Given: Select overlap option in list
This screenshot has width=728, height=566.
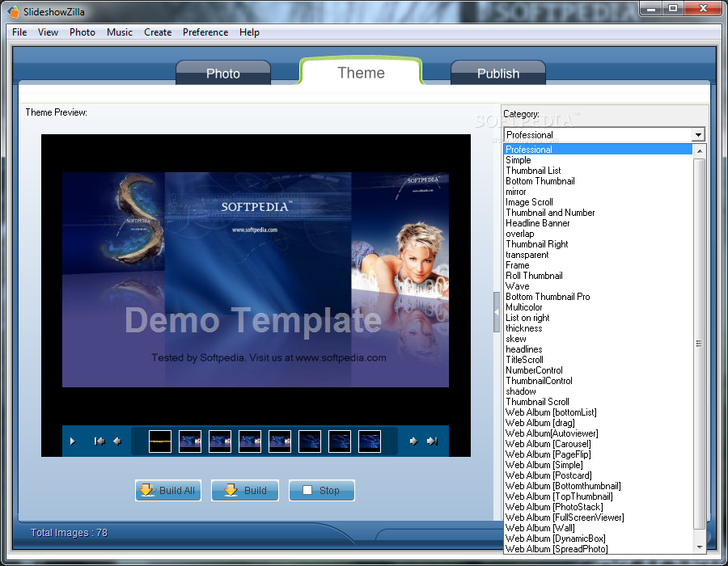Looking at the screenshot, I should pyautogui.click(x=598, y=234).
